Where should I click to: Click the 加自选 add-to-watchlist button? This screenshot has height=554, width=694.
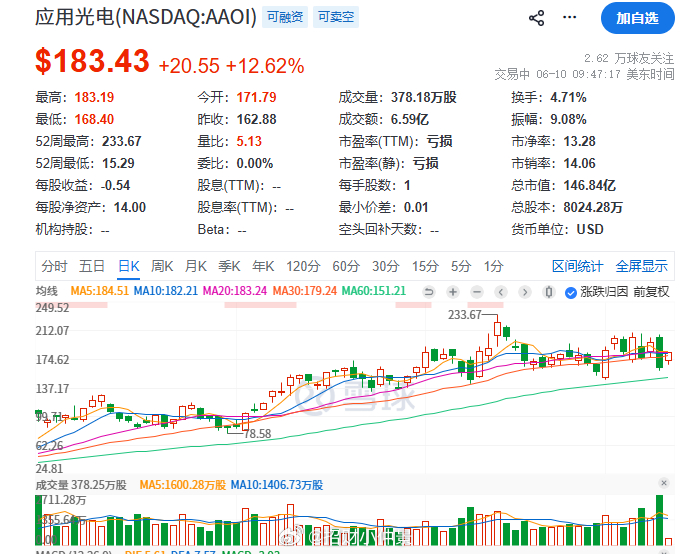point(638,18)
